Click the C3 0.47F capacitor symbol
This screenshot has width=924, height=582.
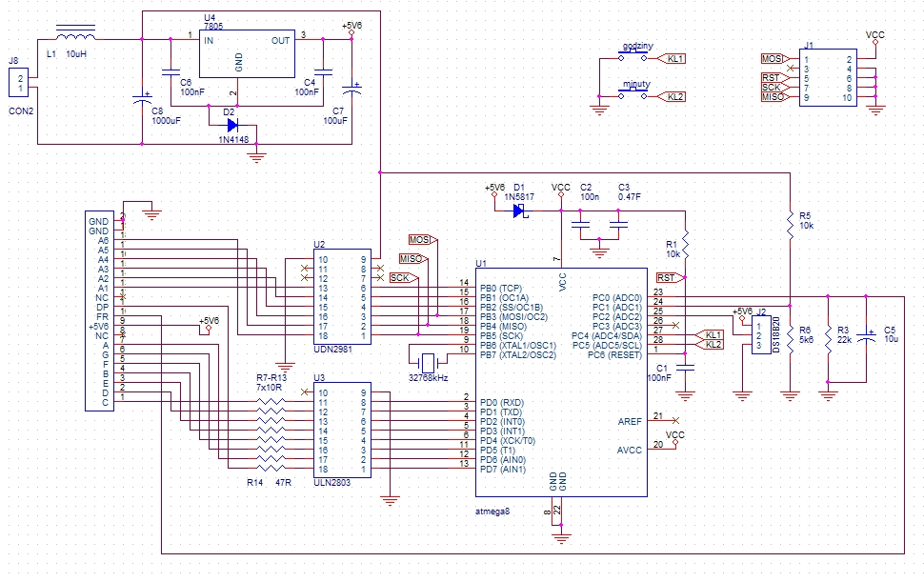point(619,225)
